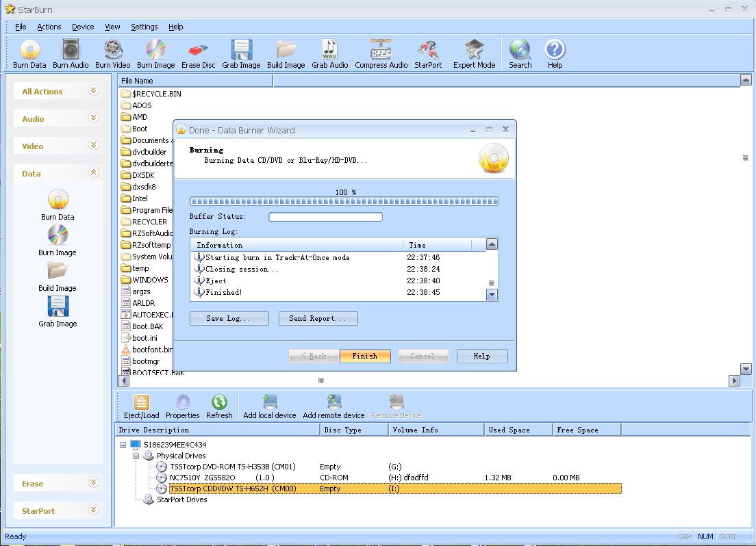Open the View menu
Screen dimensions: 756x546
pyautogui.click(x=112, y=27)
